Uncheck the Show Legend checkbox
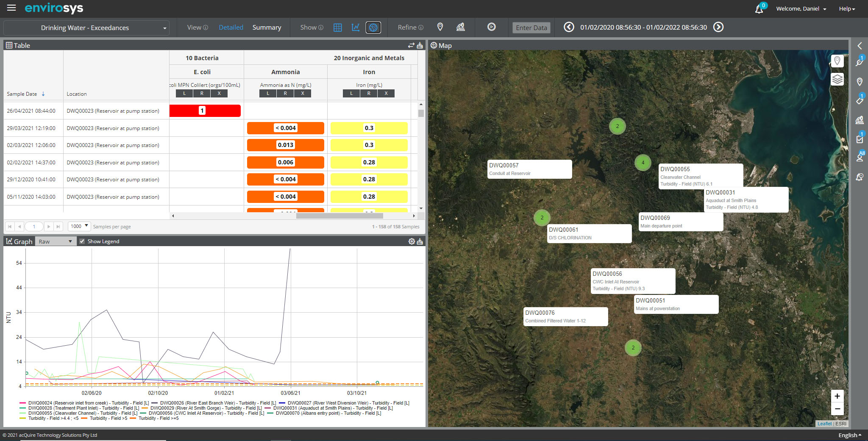The width and height of the screenshot is (868, 441). click(x=82, y=241)
